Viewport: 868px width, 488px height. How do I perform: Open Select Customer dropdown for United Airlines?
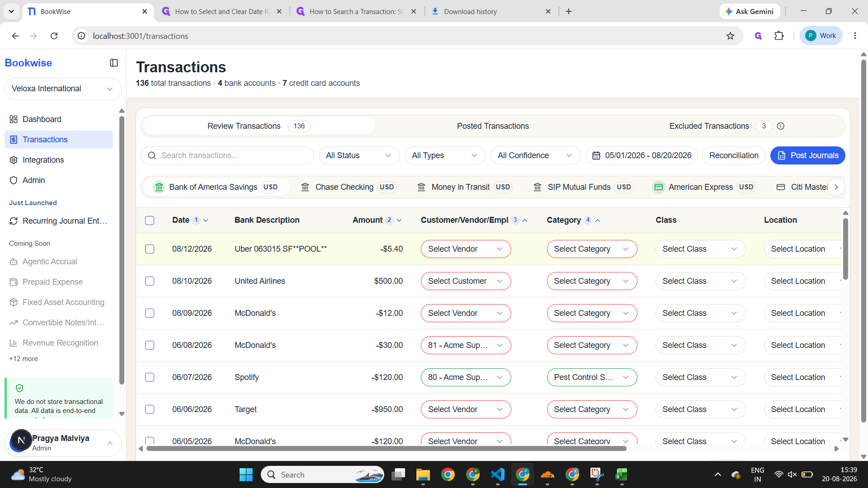coord(466,281)
